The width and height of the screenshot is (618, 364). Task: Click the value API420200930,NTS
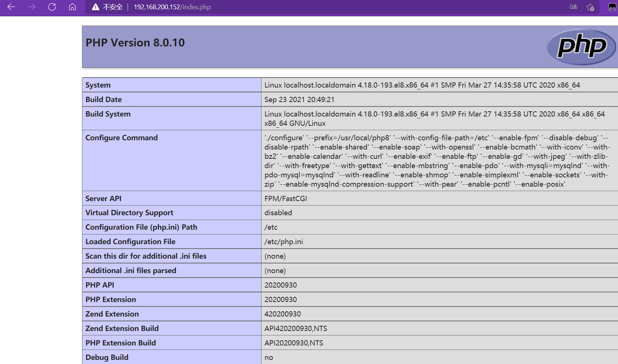[x=296, y=328]
